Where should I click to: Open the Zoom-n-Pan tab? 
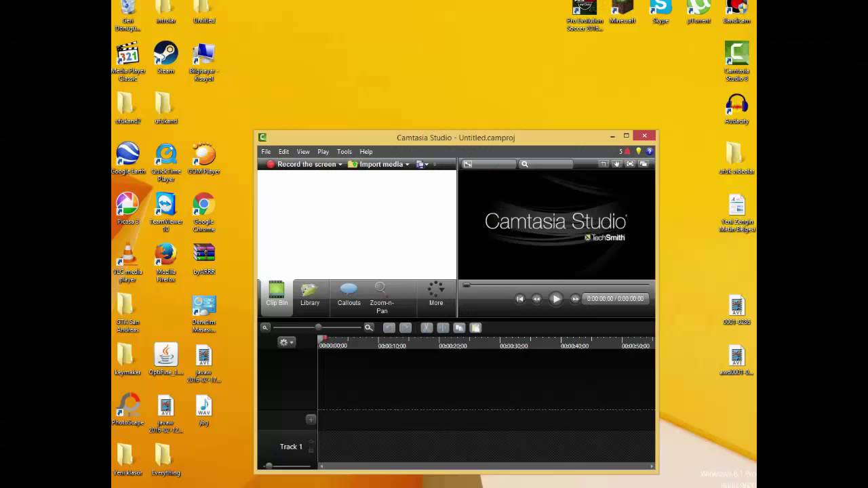pyautogui.click(x=382, y=298)
